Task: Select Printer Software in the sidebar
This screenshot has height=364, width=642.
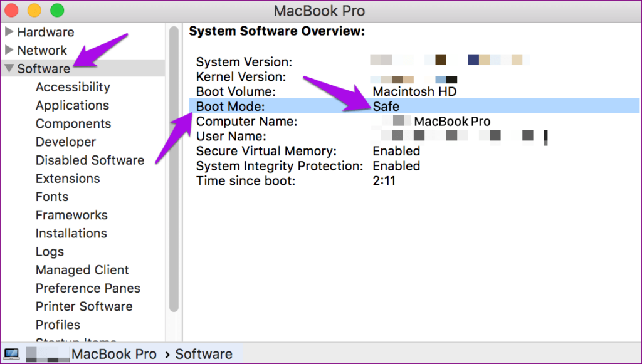Action: point(84,306)
